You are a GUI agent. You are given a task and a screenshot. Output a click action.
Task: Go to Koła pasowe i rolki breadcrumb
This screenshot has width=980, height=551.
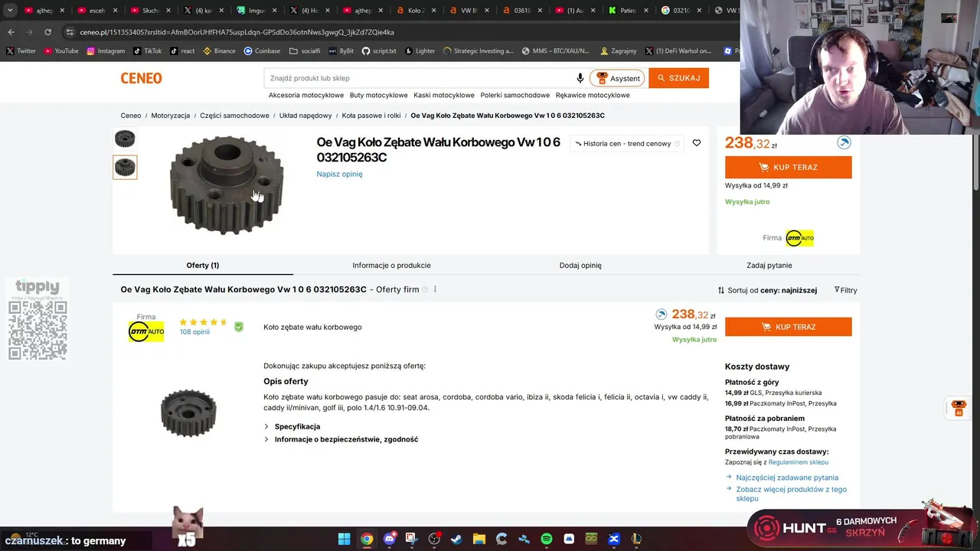coord(371,116)
